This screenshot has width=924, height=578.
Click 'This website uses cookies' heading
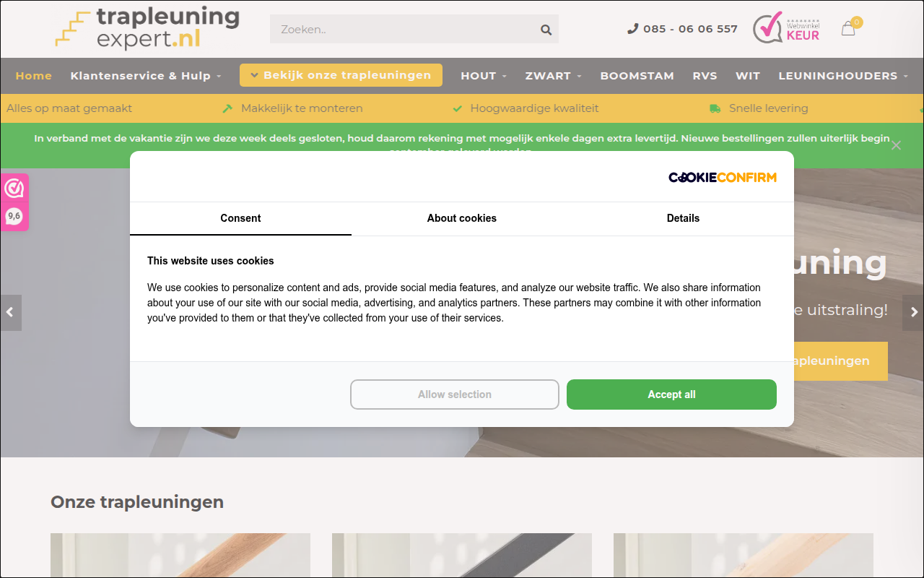[x=211, y=261]
